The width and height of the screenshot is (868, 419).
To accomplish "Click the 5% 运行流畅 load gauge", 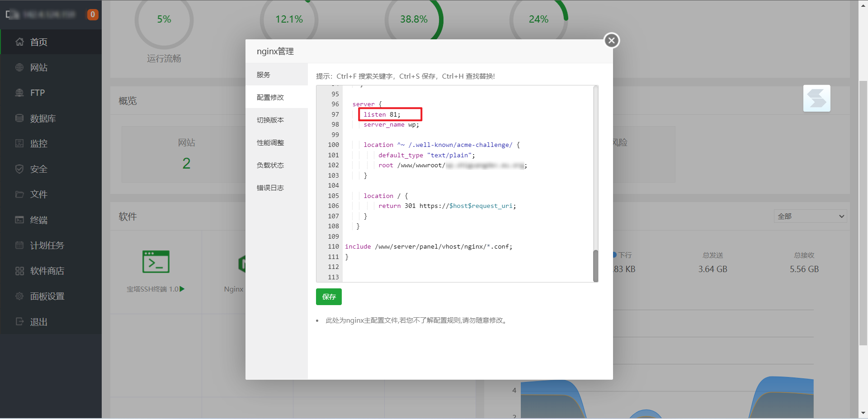I will point(164,20).
